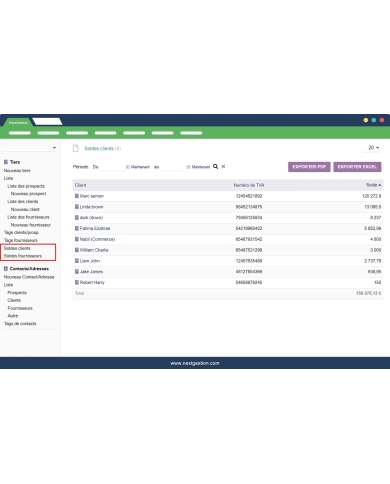Open Soldes fournisseurs in sidebar

pos(23,256)
